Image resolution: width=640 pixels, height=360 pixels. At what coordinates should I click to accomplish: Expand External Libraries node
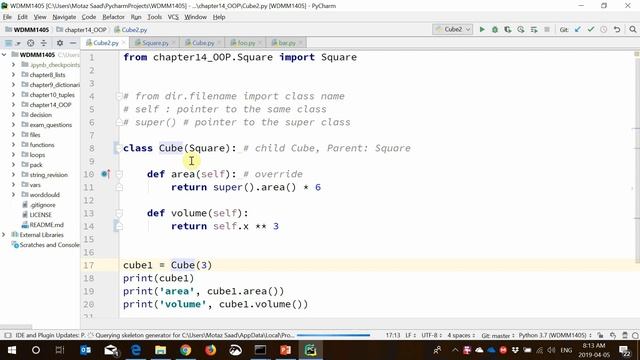(x=4, y=235)
